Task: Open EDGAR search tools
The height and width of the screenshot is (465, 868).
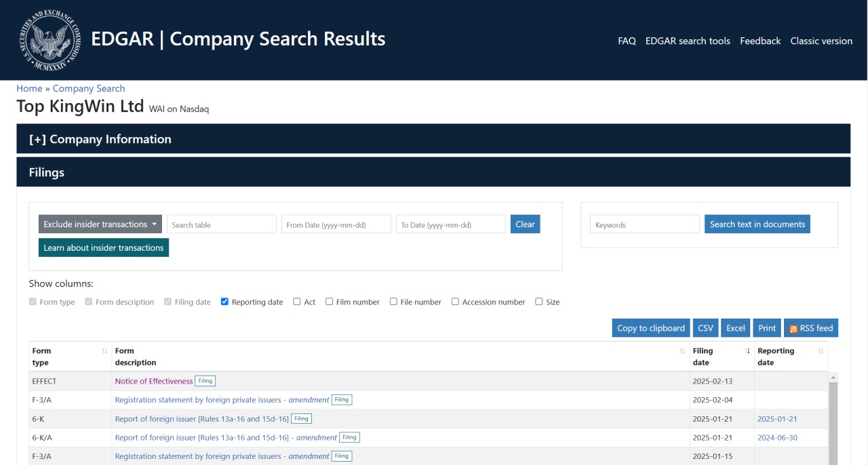Action: click(x=688, y=41)
